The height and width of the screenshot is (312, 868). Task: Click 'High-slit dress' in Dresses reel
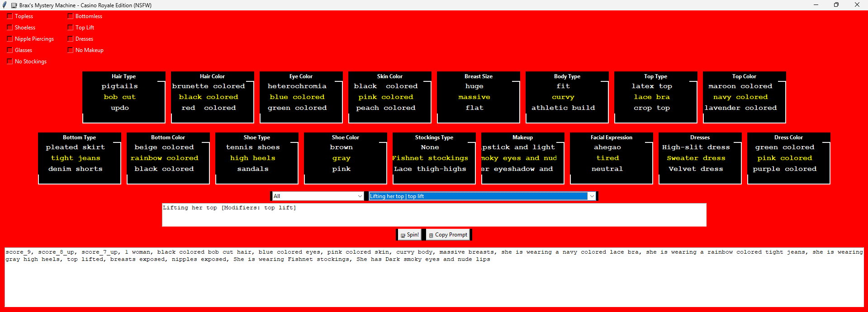click(696, 147)
